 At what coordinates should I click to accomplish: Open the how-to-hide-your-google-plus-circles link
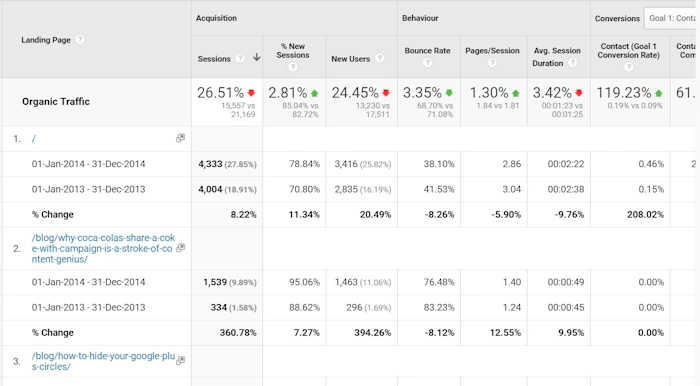[x=103, y=361]
